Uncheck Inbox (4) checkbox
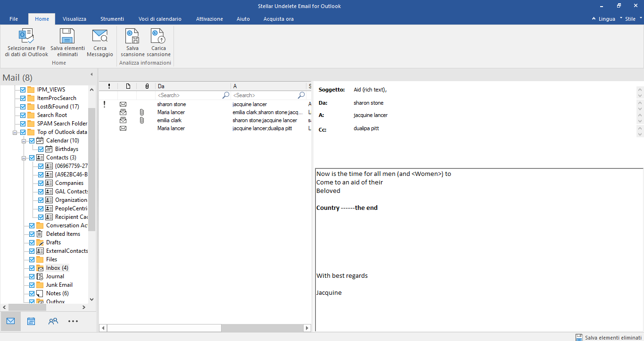The width and height of the screenshot is (644, 341). [x=32, y=268]
